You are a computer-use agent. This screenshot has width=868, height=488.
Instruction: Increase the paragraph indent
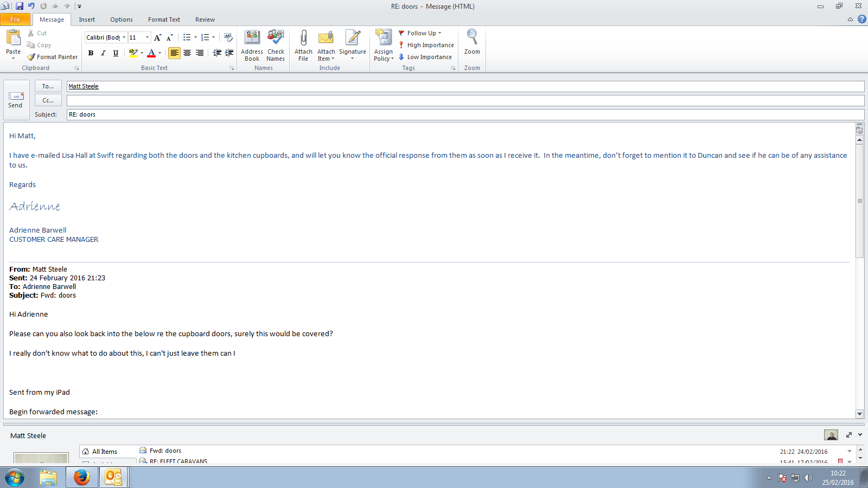pos(229,53)
